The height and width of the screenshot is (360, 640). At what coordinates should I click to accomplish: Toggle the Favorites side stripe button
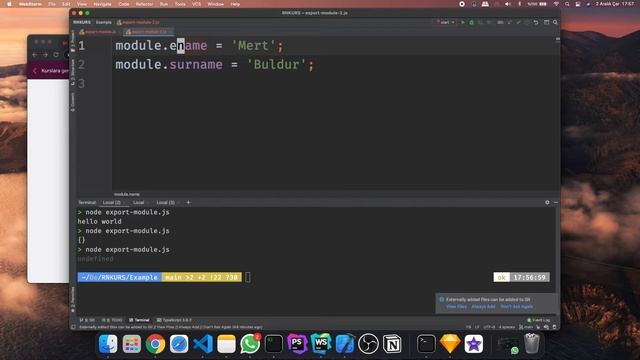[73, 299]
